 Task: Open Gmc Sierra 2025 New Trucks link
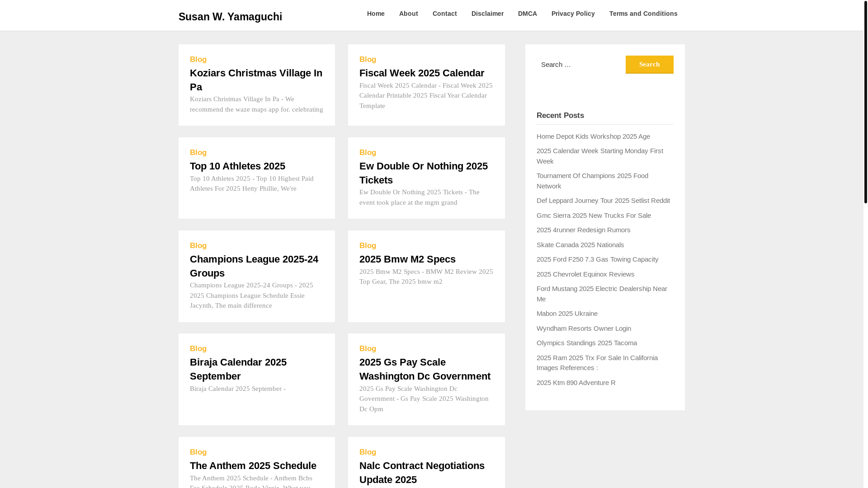tap(594, 215)
